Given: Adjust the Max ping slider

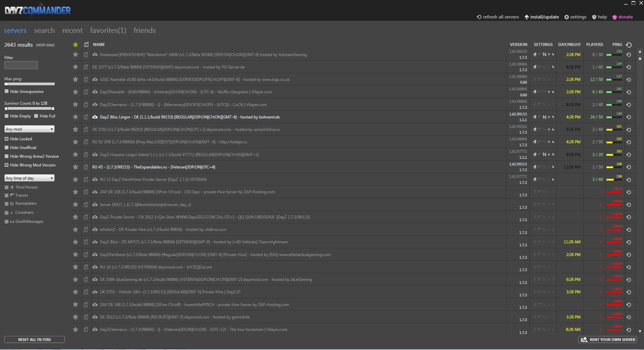Looking at the screenshot, I should tap(30, 84).
